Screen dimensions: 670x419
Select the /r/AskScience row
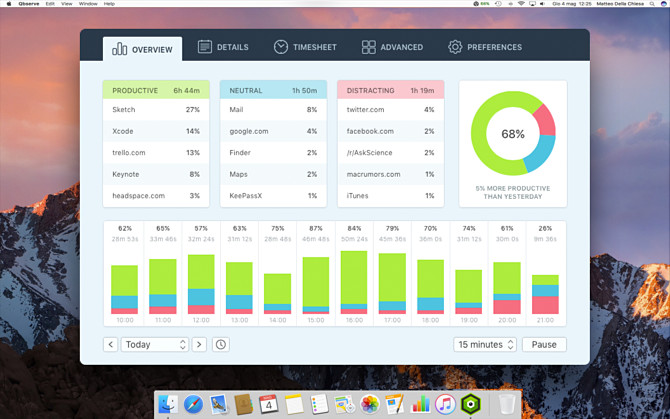click(x=391, y=152)
